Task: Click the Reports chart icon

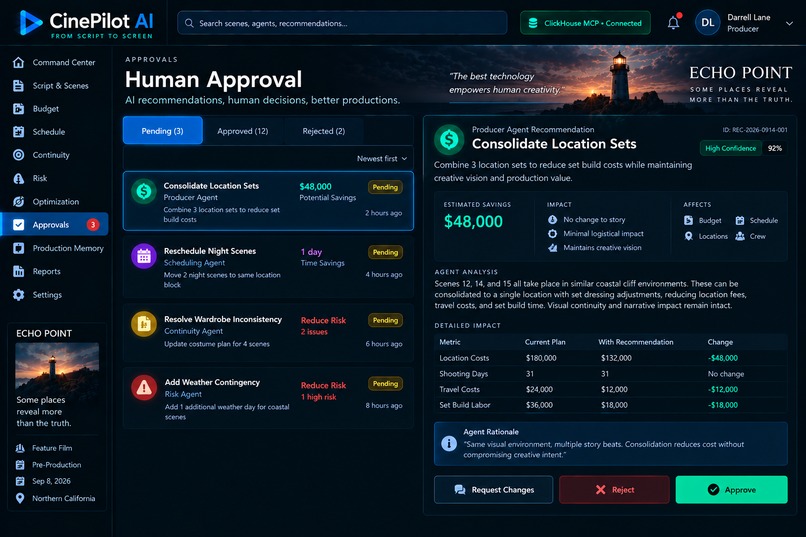Action: [x=19, y=271]
